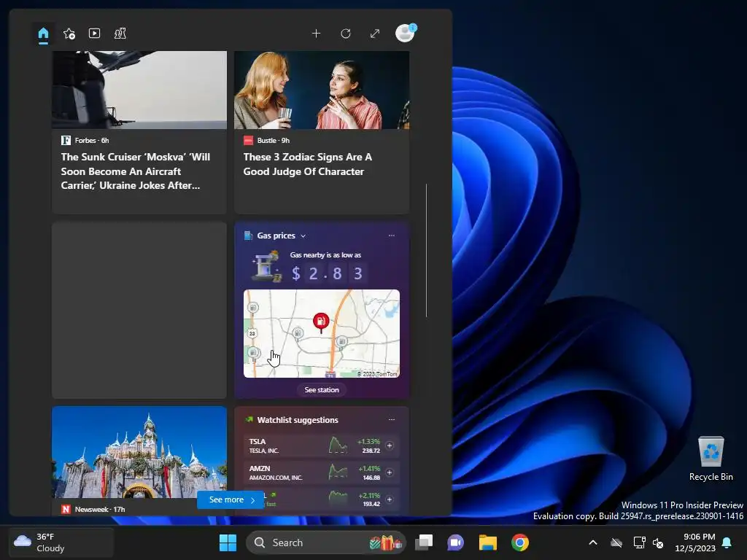This screenshot has height=560, width=747.
Task: Open the Bustle Zodiac Signs article
Action: click(x=308, y=164)
